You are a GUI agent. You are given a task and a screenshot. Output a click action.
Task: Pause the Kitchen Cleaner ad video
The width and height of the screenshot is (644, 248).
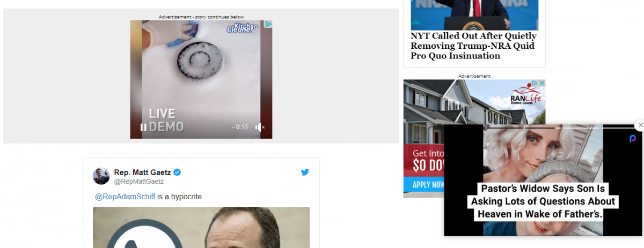[143, 127]
